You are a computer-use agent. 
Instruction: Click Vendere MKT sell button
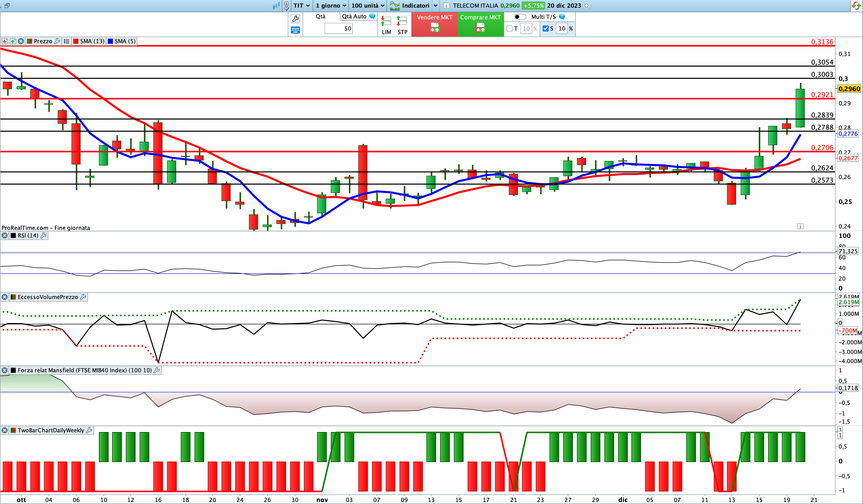[x=434, y=24]
